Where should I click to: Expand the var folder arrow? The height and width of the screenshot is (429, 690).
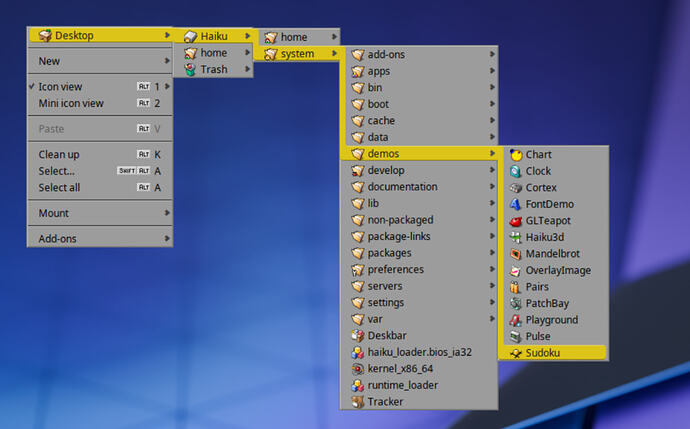(492, 319)
